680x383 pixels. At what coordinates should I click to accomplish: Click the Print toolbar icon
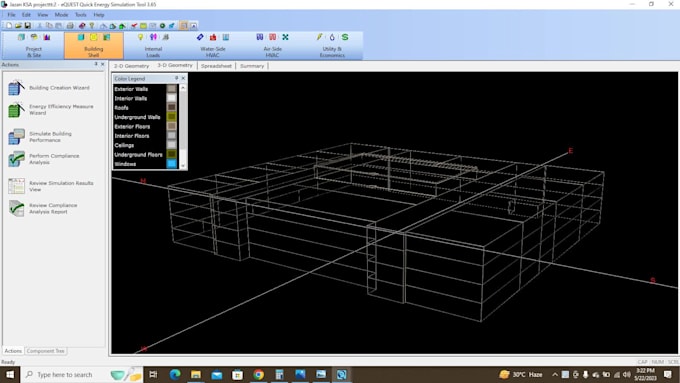(70, 26)
